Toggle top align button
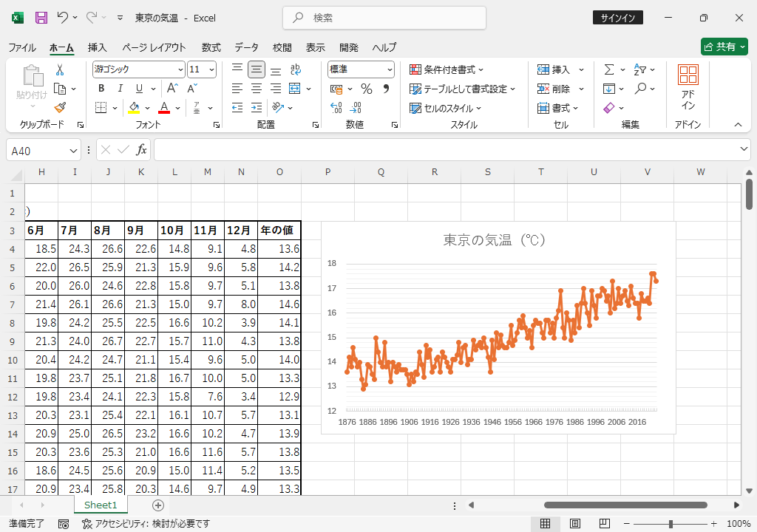Viewport: 757px width, 532px height. coord(237,69)
